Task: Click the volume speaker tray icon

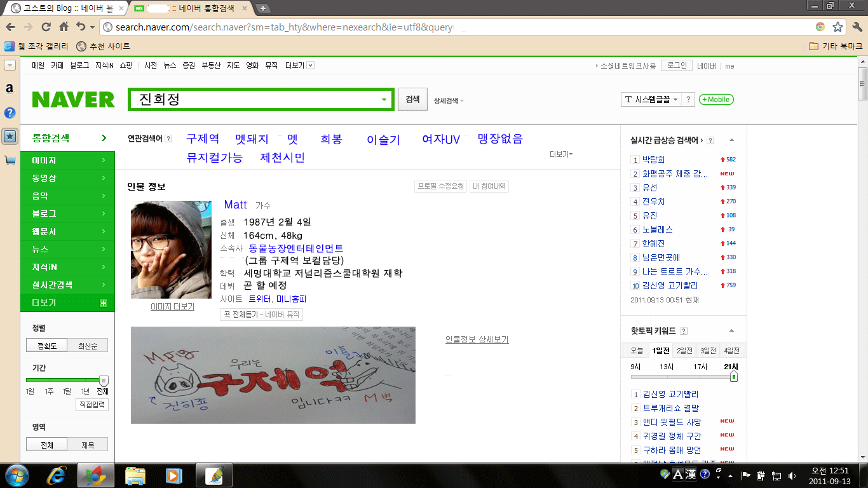Action: pos(792,475)
